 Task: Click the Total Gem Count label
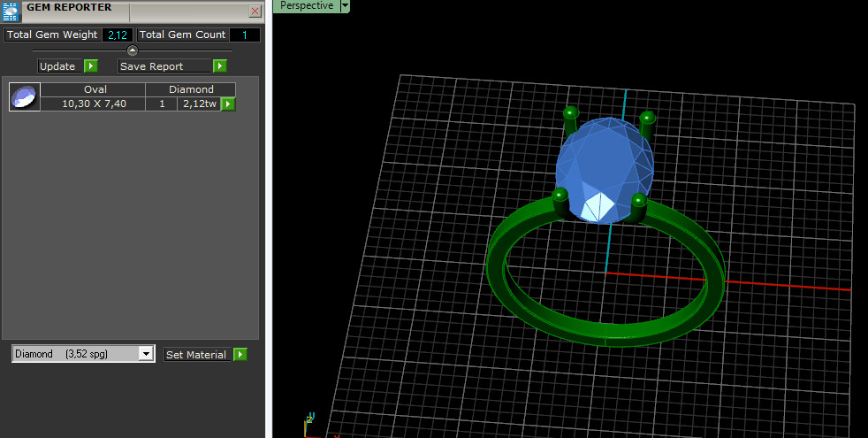(x=182, y=35)
